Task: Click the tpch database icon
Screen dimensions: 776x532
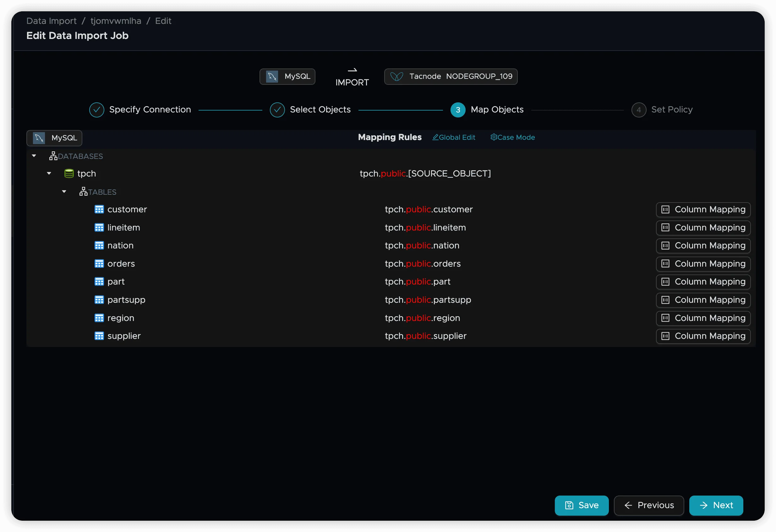Action: [x=69, y=174]
